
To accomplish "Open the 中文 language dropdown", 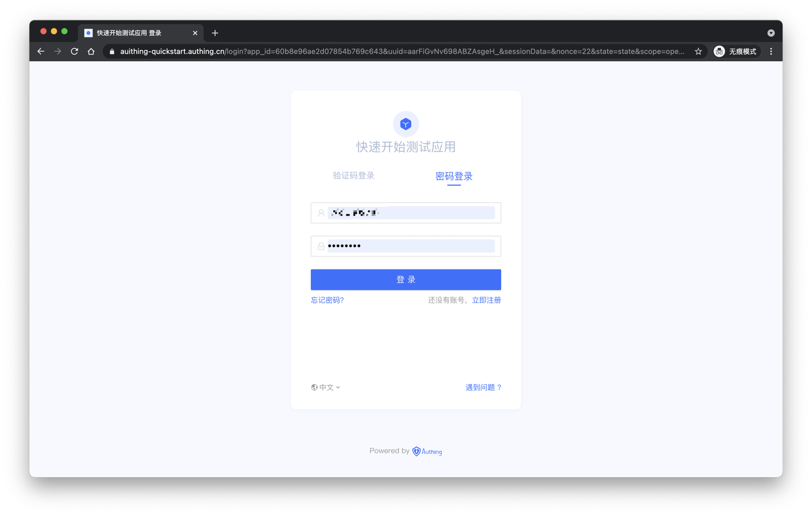I will click(326, 387).
